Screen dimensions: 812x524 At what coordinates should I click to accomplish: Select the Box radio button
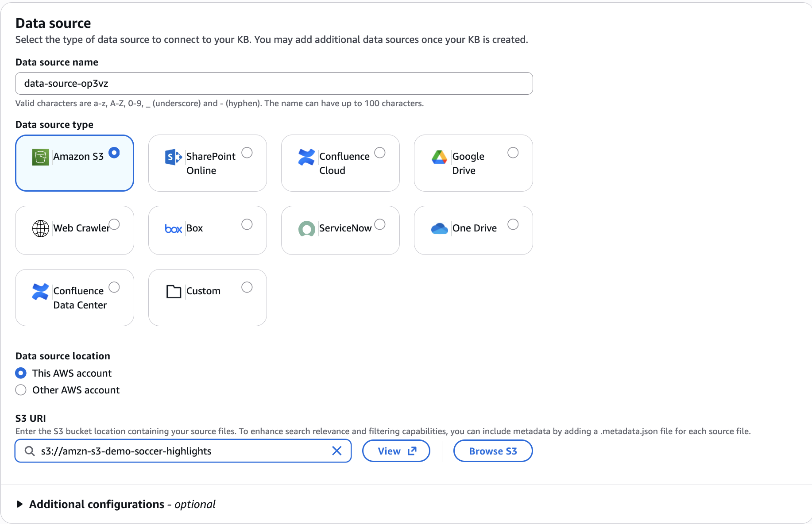[x=247, y=224]
